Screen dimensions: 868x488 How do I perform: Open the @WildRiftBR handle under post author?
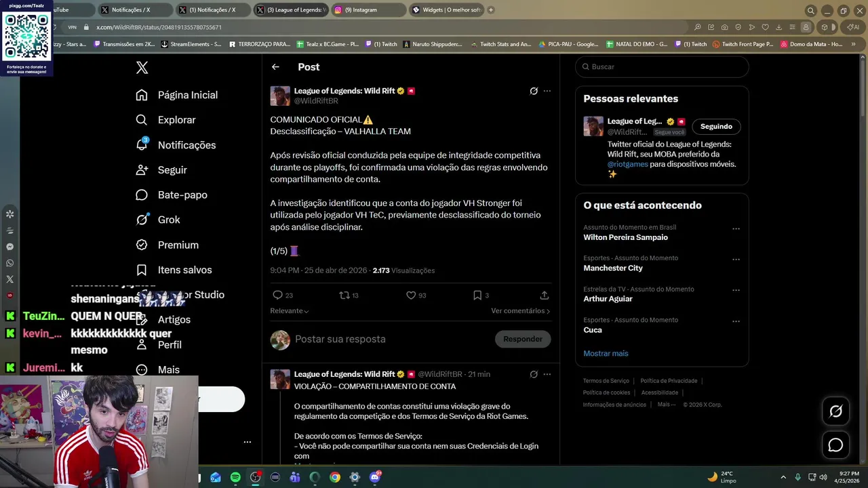point(316,101)
